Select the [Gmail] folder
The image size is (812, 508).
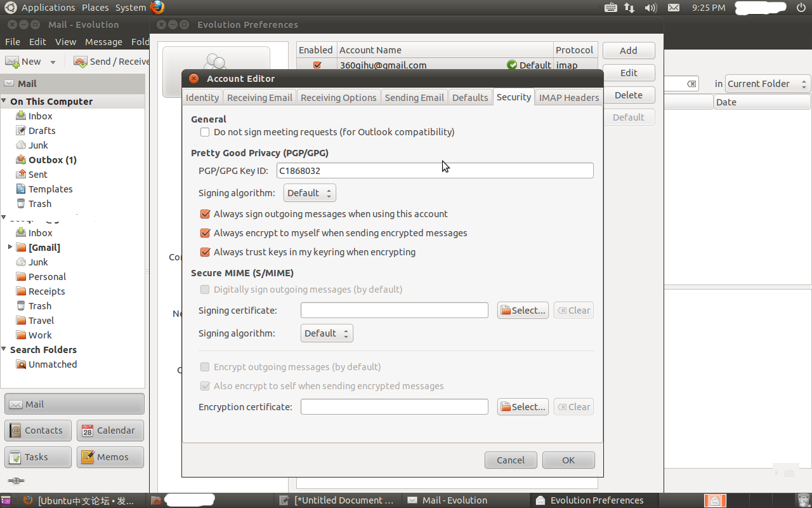pyautogui.click(x=44, y=248)
